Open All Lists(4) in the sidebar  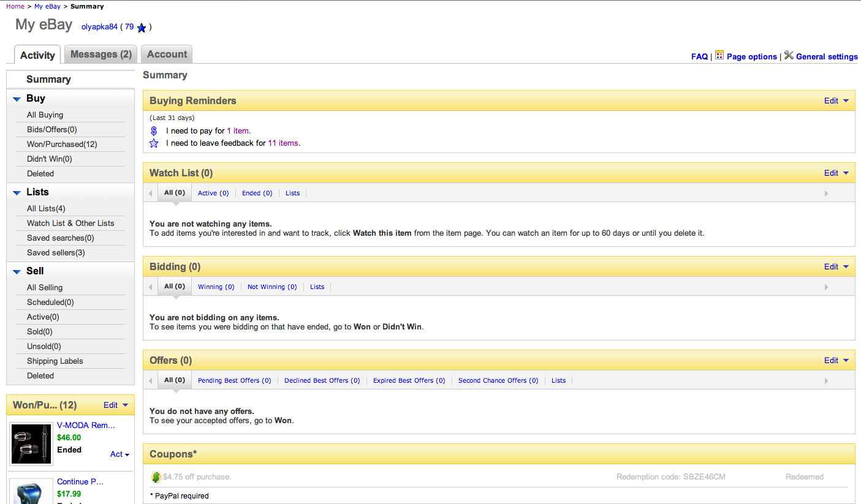46,209
